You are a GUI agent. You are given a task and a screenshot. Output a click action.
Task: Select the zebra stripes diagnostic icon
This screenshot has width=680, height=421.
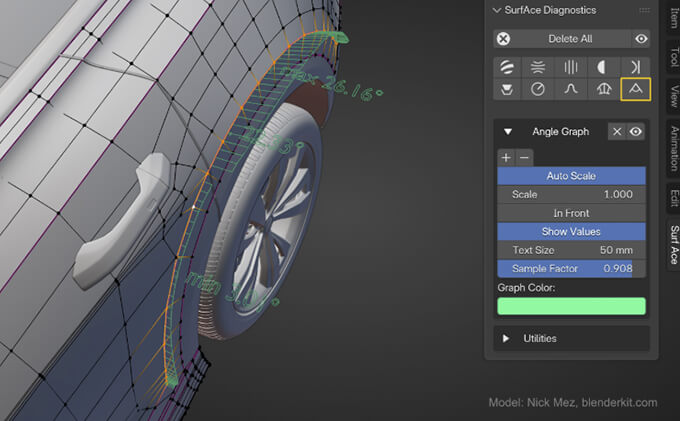pyautogui.click(x=508, y=67)
